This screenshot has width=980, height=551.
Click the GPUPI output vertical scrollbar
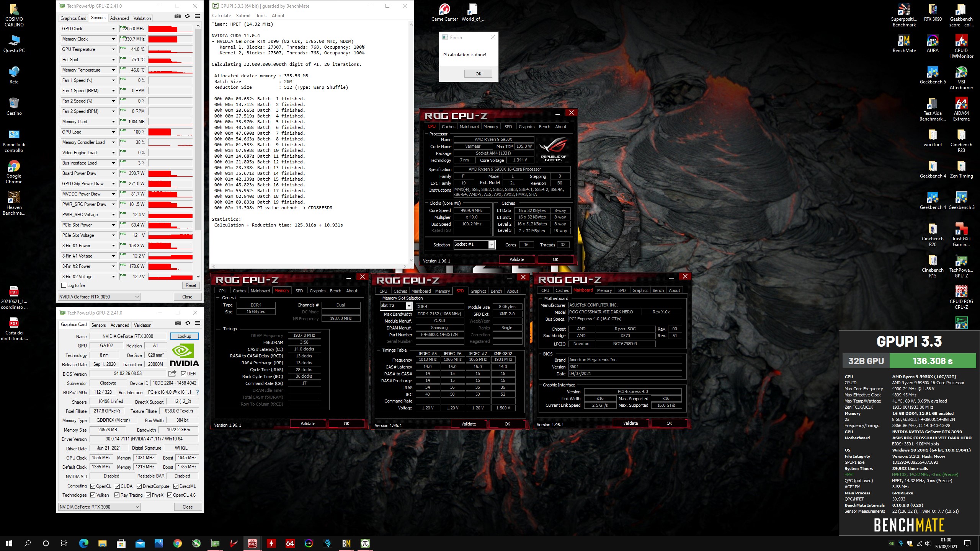[411, 142]
